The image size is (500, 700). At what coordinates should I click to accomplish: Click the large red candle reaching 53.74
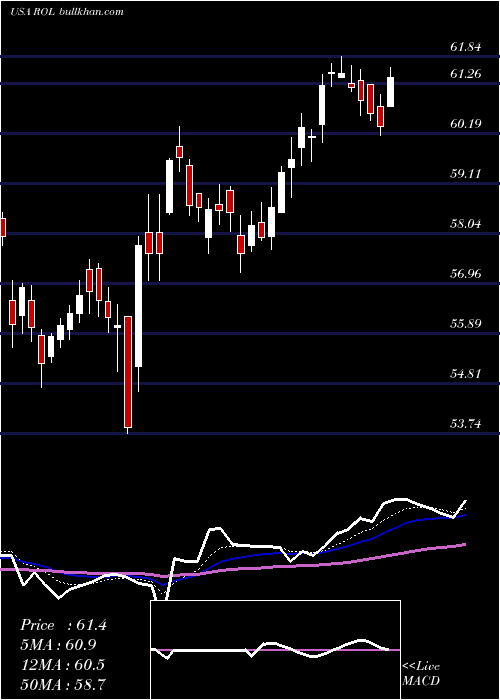[x=128, y=372]
